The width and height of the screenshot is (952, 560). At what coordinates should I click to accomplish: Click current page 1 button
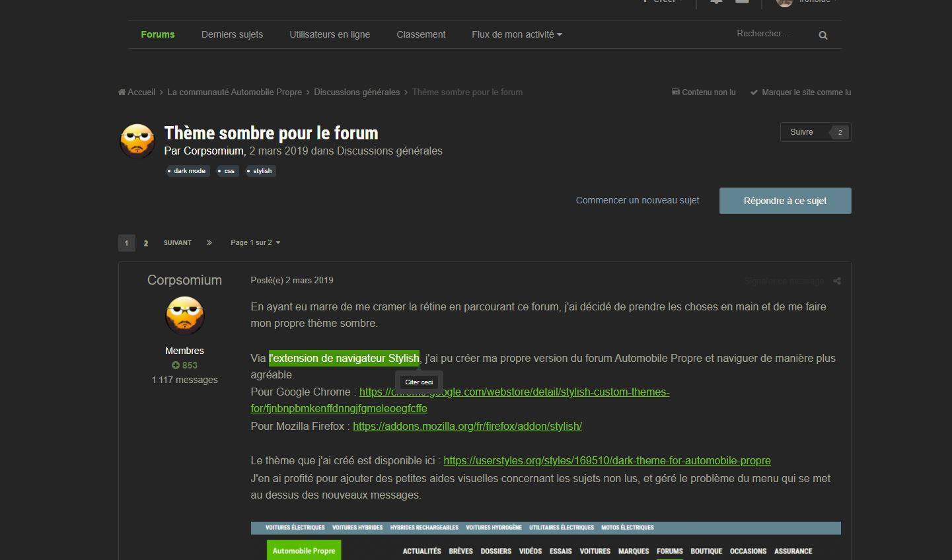click(x=127, y=243)
